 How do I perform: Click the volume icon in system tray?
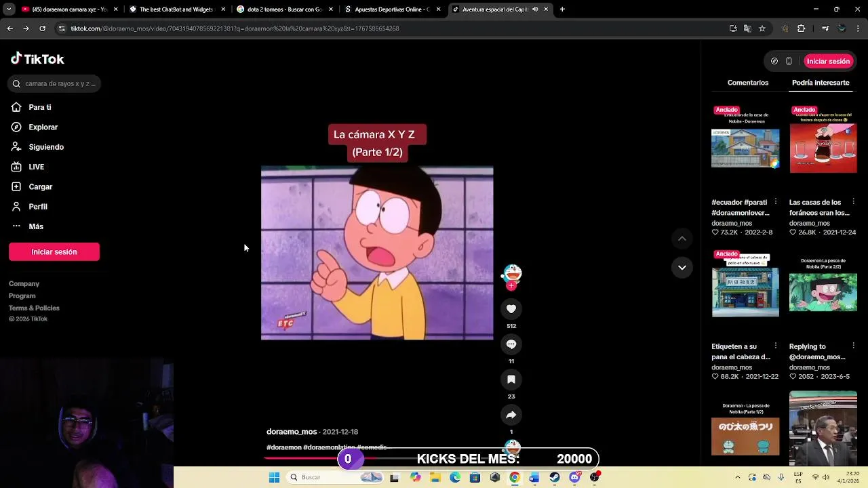825,477
